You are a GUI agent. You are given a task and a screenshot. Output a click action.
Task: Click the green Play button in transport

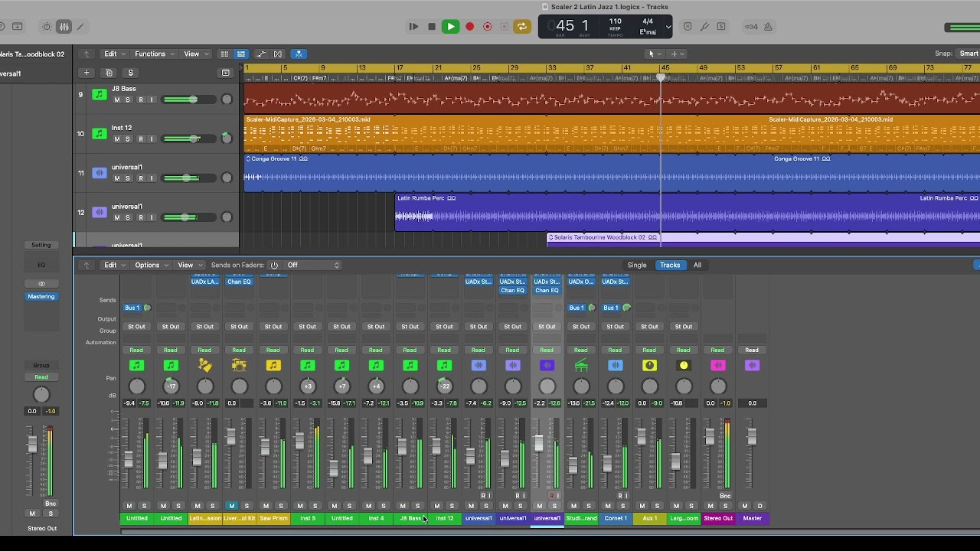click(x=450, y=27)
